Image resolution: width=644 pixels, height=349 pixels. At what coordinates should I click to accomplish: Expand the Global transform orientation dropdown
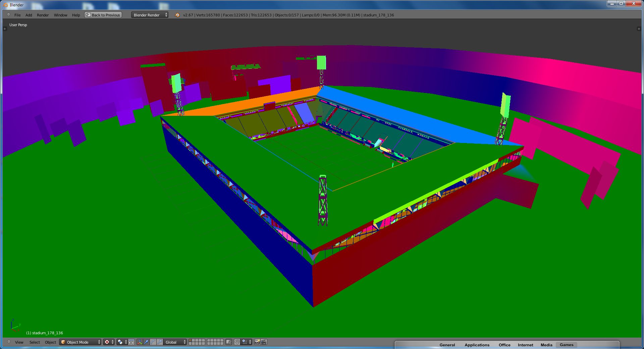coord(175,342)
